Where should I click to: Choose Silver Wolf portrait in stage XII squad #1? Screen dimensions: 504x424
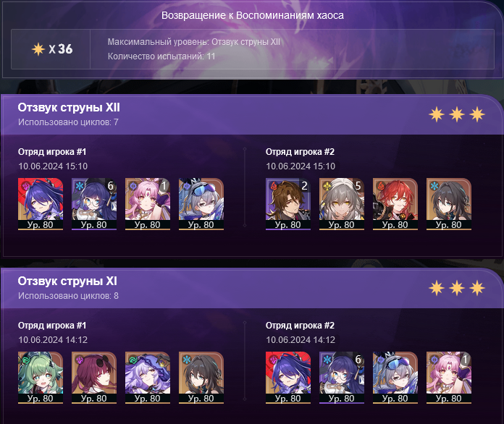point(201,204)
